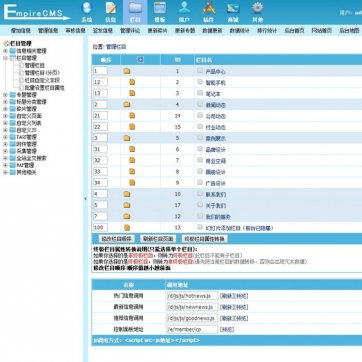Tick the checkbox for 案例展示

(200, 137)
